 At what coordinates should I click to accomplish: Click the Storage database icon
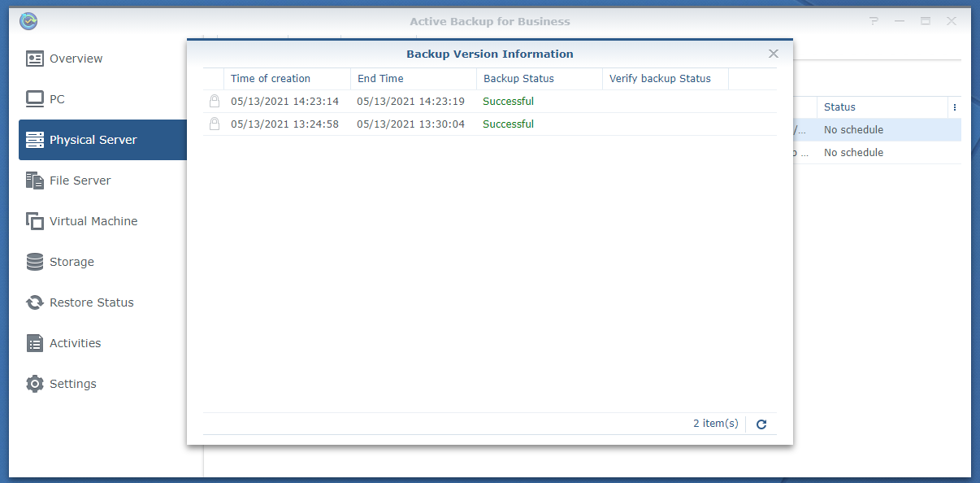pyautogui.click(x=34, y=262)
